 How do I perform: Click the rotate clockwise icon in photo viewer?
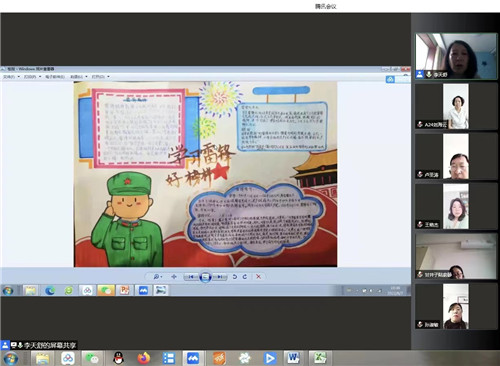coord(245,277)
